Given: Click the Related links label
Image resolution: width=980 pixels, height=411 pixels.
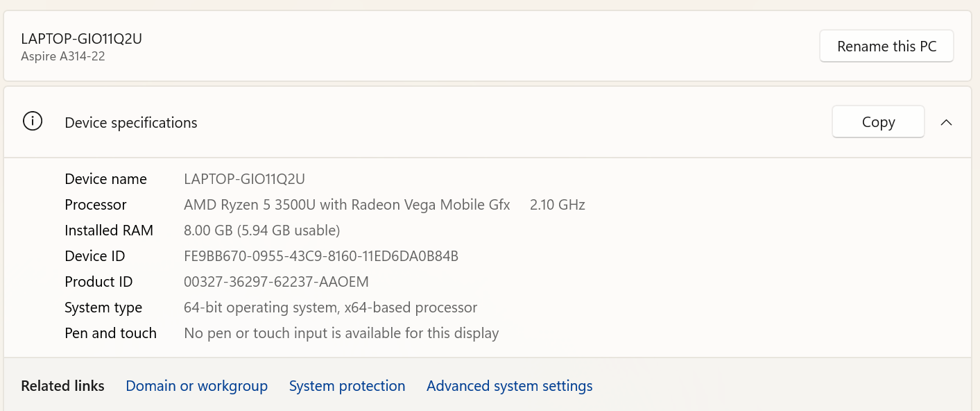Looking at the screenshot, I should click(x=62, y=386).
